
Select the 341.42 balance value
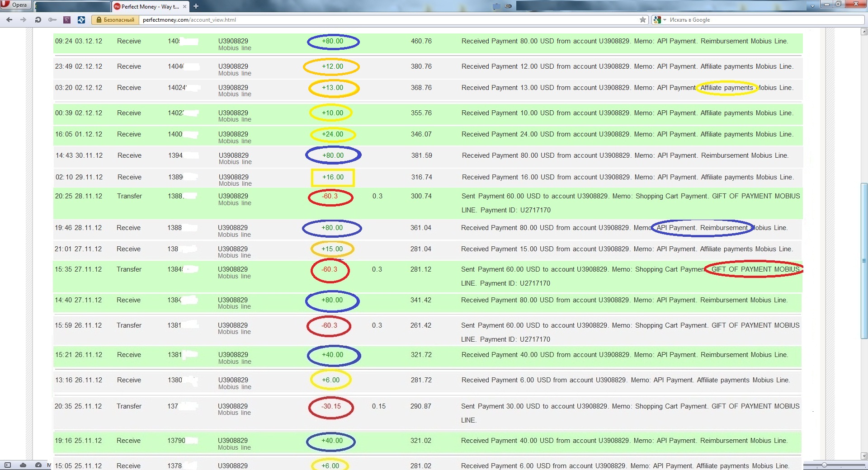click(421, 300)
